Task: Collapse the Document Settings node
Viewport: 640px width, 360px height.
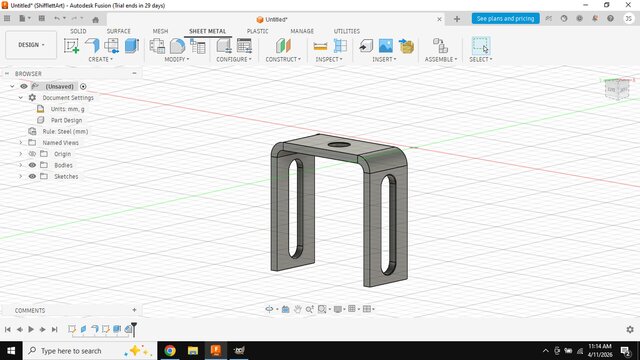Action: point(20,98)
